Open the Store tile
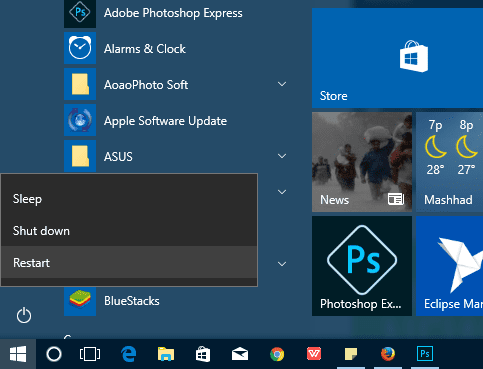This screenshot has width=483, height=369. click(x=397, y=58)
